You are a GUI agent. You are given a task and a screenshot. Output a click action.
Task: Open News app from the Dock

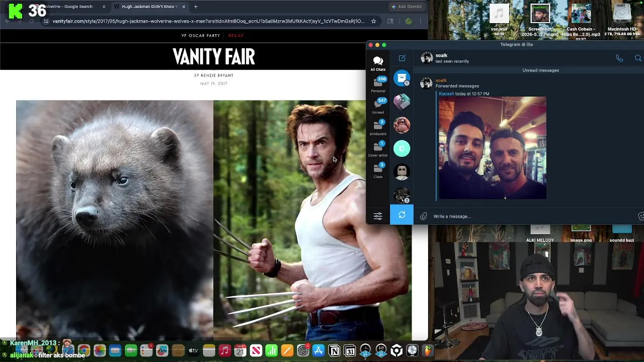pos(256,350)
